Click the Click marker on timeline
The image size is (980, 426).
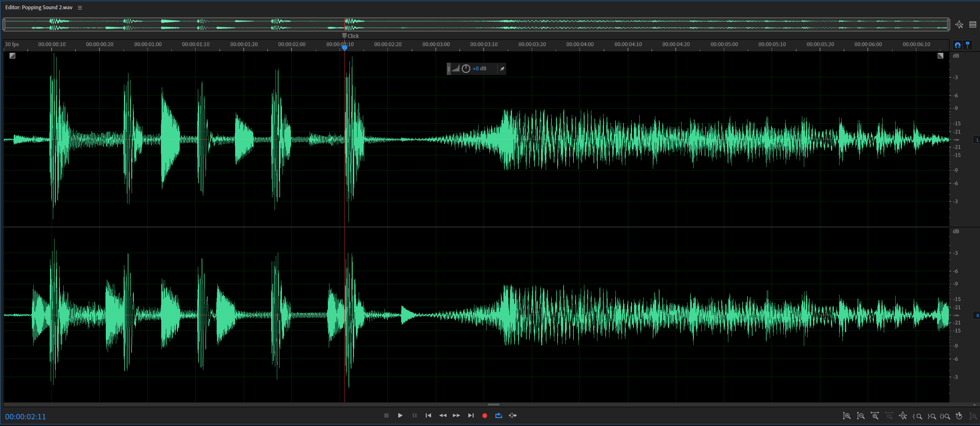tap(345, 36)
